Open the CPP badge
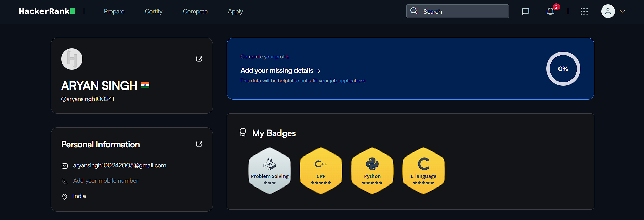This screenshot has height=220, width=644. pos(321,170)
